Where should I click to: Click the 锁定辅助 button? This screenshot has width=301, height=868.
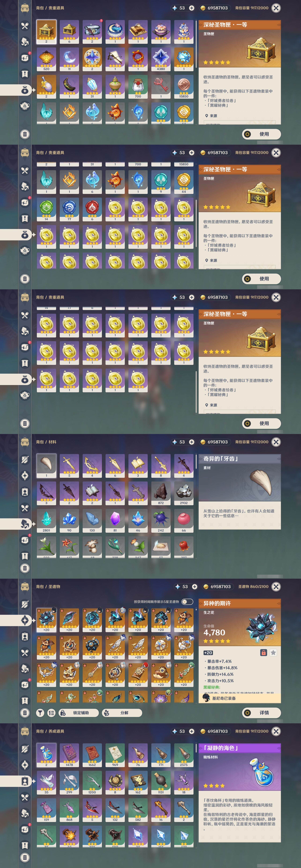click(x=79, y=713)
